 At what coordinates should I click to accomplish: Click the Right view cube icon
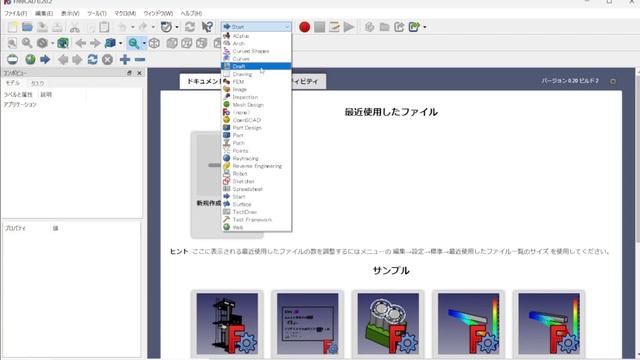(x=202, y=43)
